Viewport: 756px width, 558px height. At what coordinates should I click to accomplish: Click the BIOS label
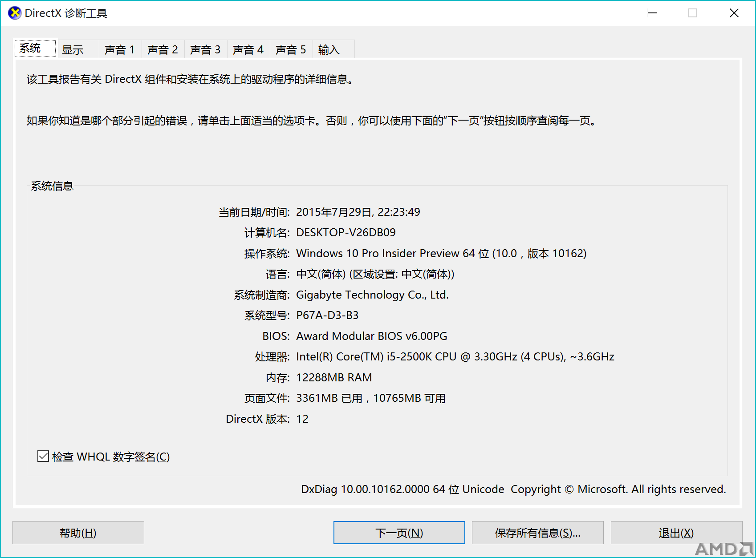tap(276, 336)
